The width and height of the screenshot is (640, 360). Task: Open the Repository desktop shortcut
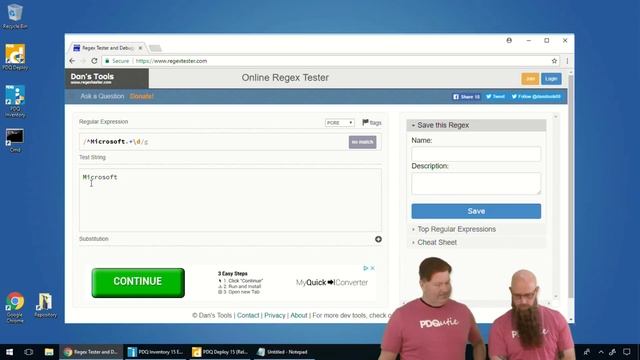point(45,305)
